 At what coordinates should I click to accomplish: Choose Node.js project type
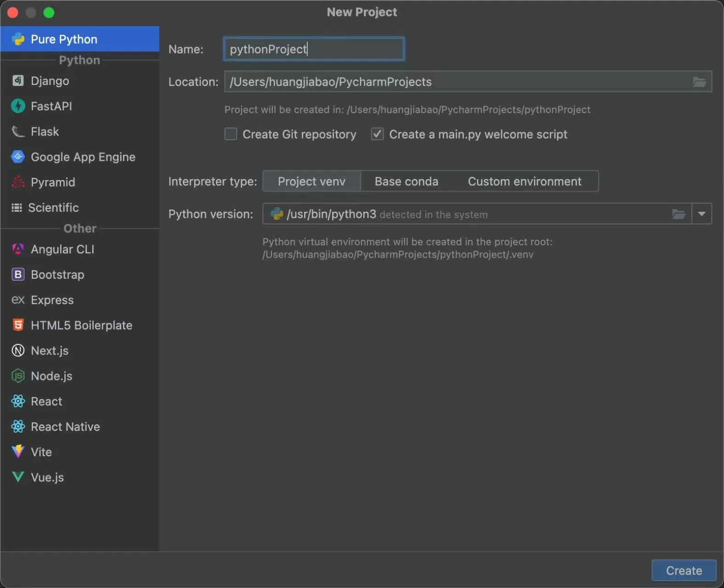tap(80, 376)
